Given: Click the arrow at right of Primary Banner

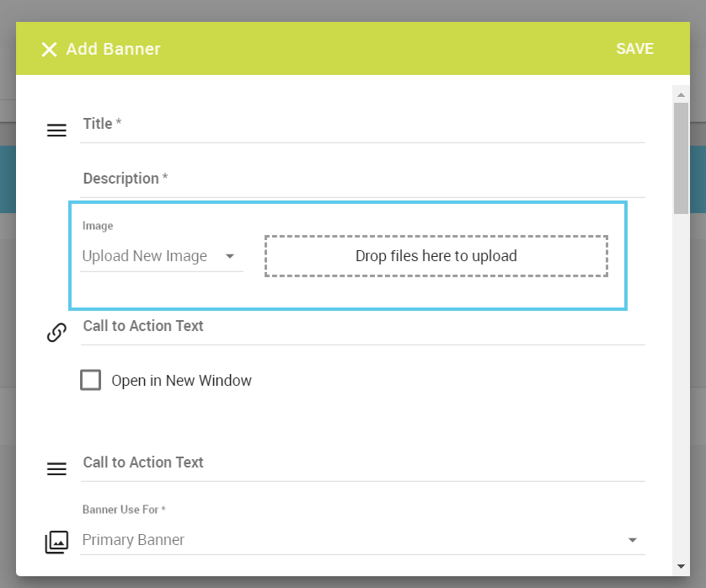Looking at the screenshot, I should pyautogui.click(x=632, y=540).
